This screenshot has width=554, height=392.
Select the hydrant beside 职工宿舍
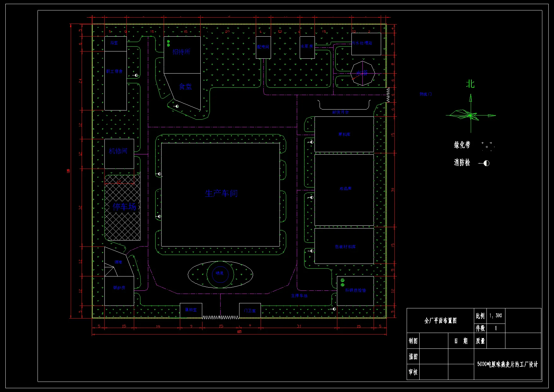[136, 75]
